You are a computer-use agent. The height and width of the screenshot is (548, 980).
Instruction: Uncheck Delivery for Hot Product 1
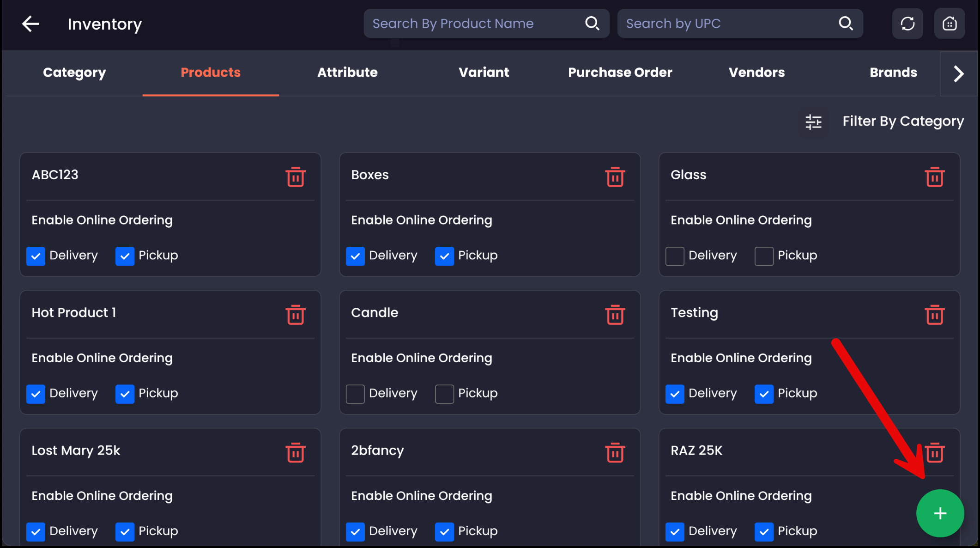tap(36, 394)
